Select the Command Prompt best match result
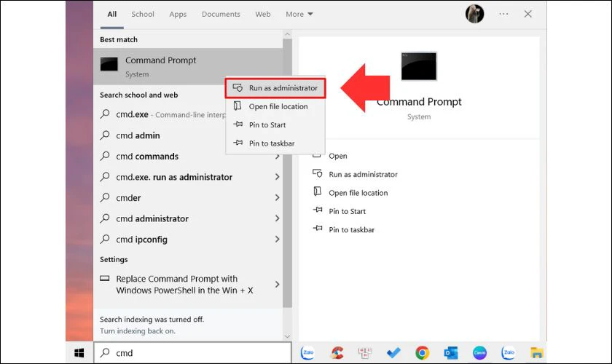 coord(188,66)
